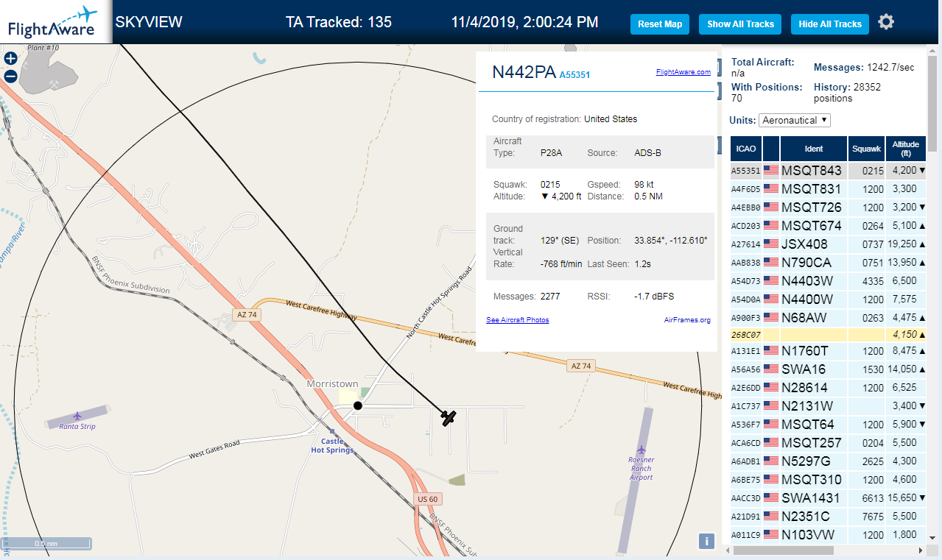Viewport: 942px width, 560px height.
Task: Click the right arrow of horizontal scrollbar
Action: (x=919, y=550)
